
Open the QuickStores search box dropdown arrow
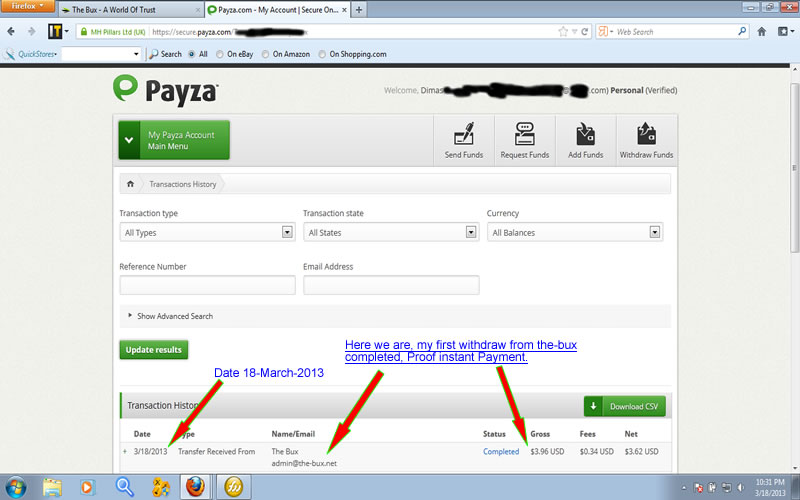(x=136, y=54)
